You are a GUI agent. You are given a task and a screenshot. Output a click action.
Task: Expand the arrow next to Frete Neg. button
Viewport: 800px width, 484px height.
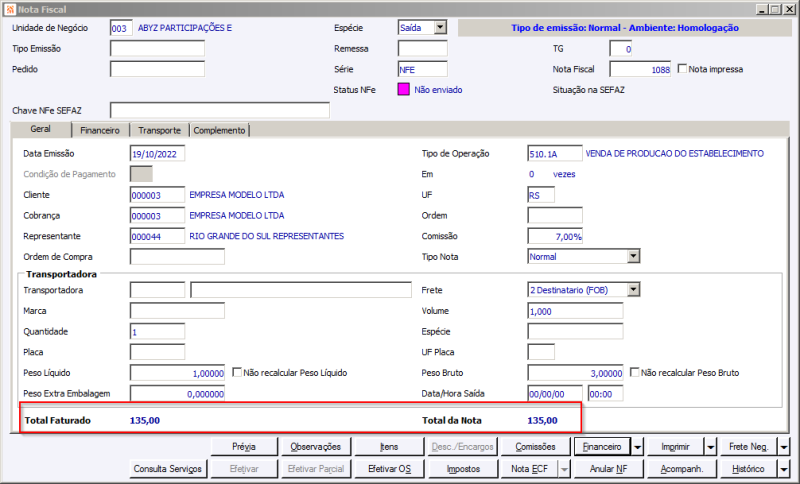point(784,447)
